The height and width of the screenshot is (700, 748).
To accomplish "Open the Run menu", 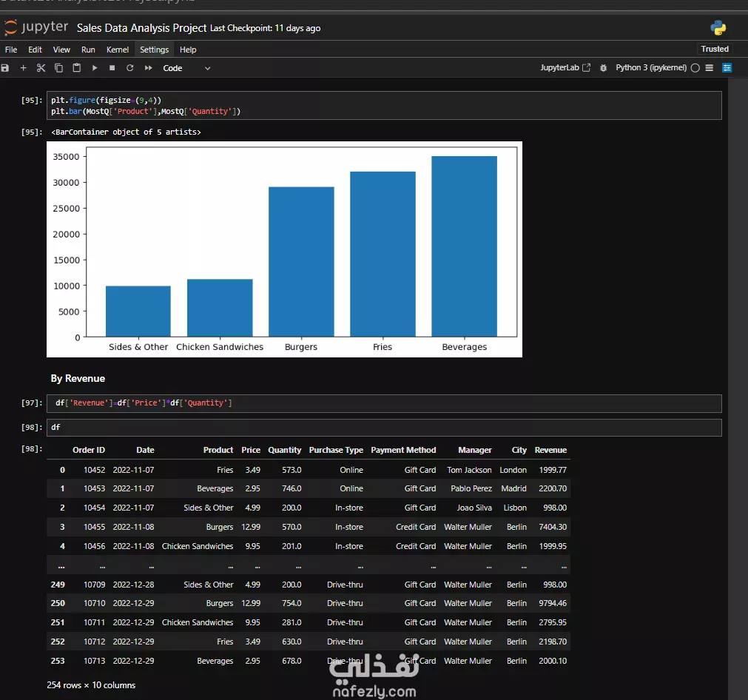I will [x=88, y=50].
